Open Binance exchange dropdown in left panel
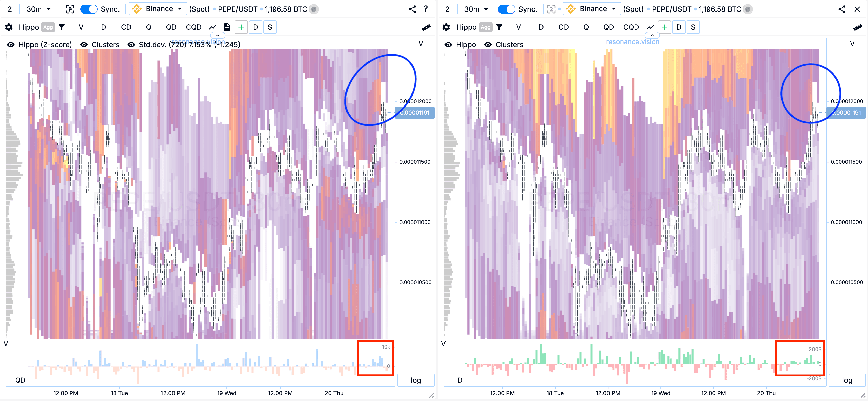868x401 pixels. [158, 9]
